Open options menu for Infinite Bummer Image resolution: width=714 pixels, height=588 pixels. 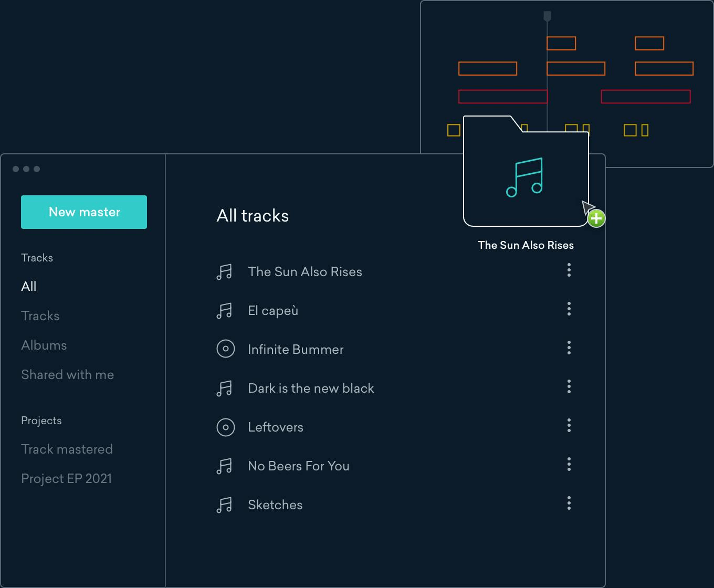569,348
